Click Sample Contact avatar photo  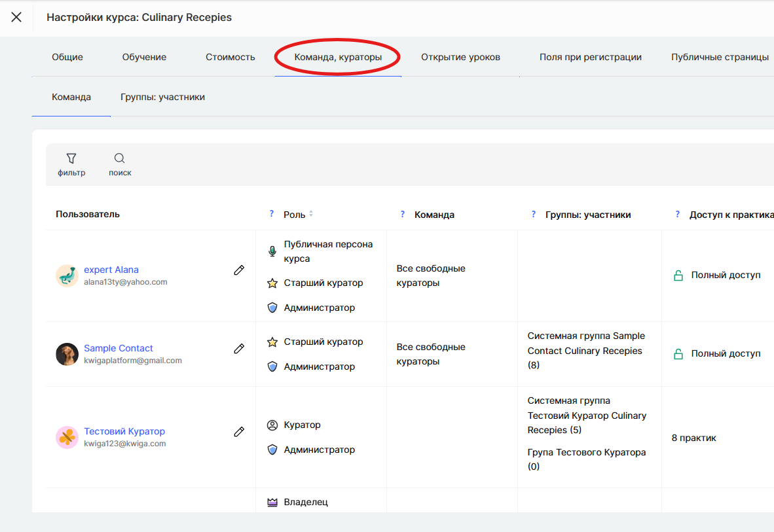(67, 354)
